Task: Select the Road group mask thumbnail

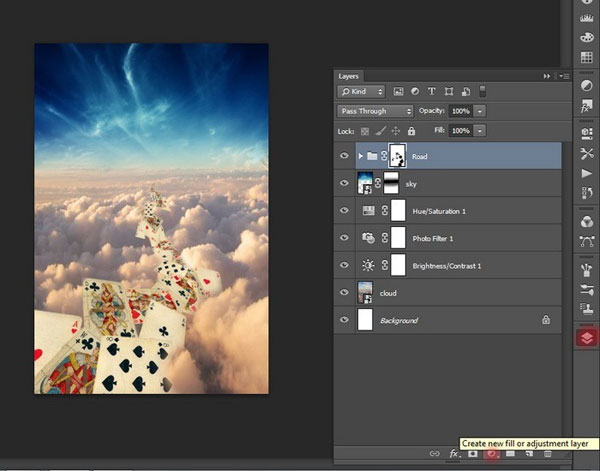Action: 397,156
